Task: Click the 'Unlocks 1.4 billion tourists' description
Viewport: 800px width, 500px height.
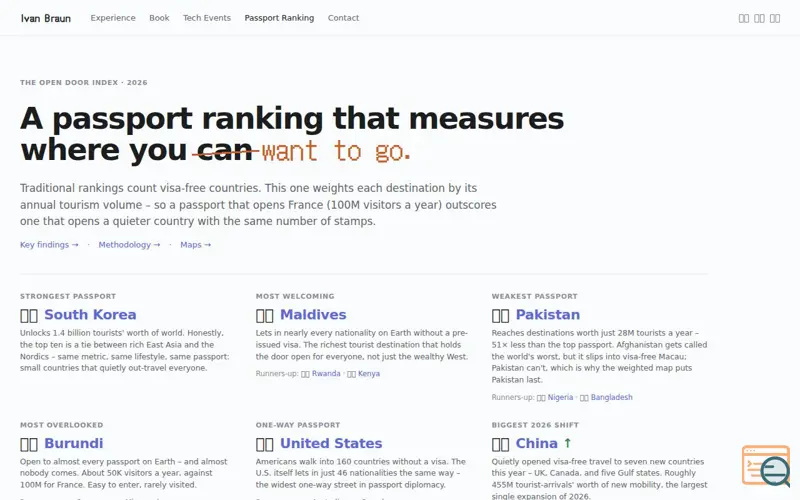Action: (125, 351)
